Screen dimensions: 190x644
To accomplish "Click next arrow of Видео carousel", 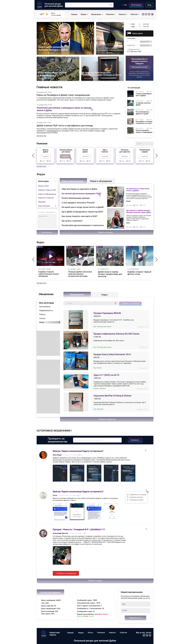I will 156,259.
